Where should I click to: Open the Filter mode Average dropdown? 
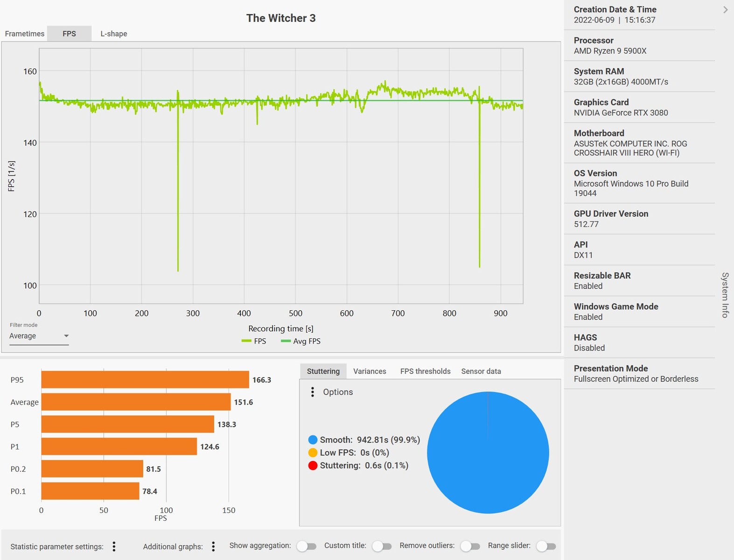point(39,336)
